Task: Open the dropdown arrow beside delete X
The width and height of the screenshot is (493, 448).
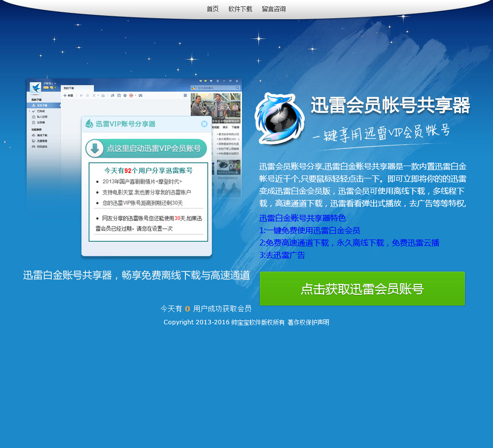Action: (x=98, y=96)
